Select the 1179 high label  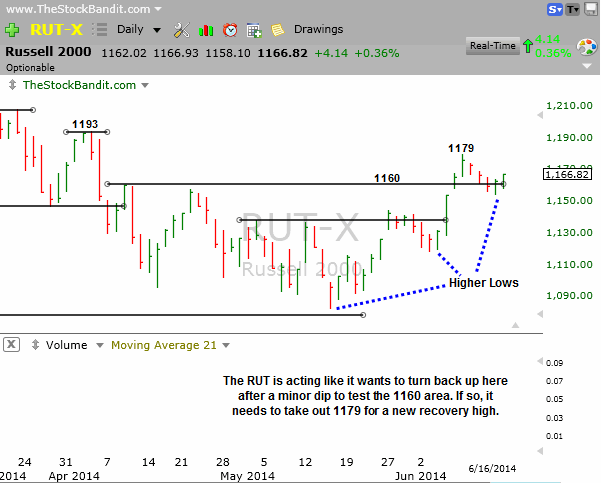tap(461, 148)
